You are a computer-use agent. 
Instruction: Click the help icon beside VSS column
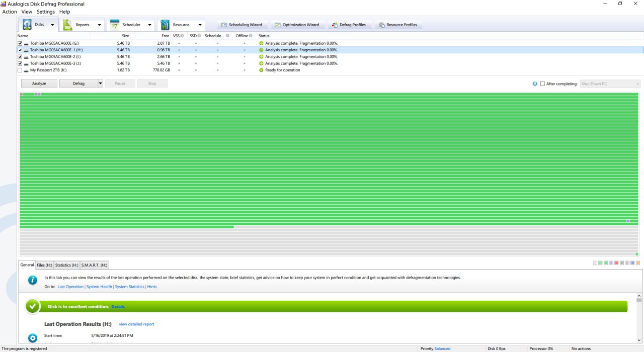click(x=182, y=36)
